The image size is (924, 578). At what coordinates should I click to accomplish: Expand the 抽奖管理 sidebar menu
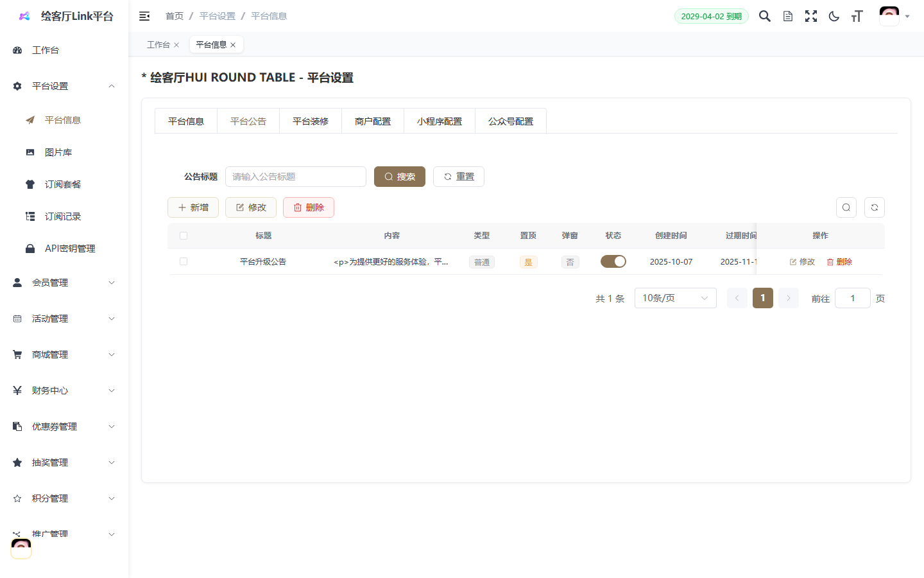[x=64, y=462]
